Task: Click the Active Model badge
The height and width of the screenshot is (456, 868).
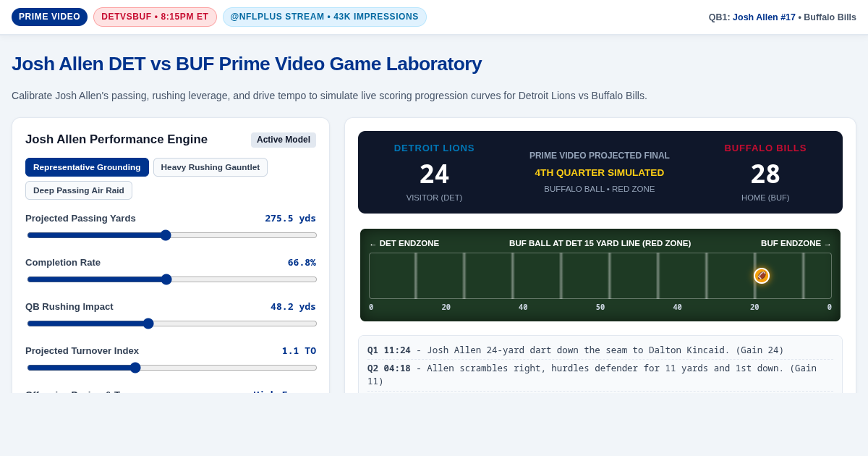Action: 284,140
